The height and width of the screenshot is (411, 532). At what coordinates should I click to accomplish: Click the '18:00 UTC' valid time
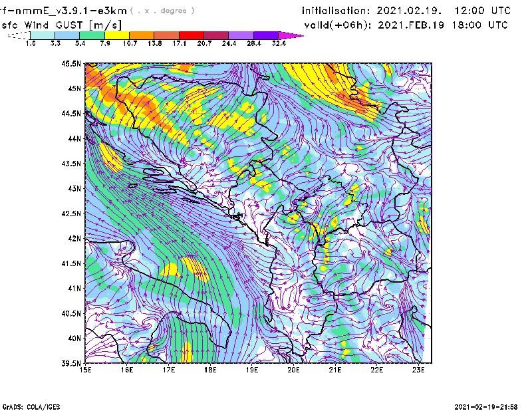(x=479, y=25)
